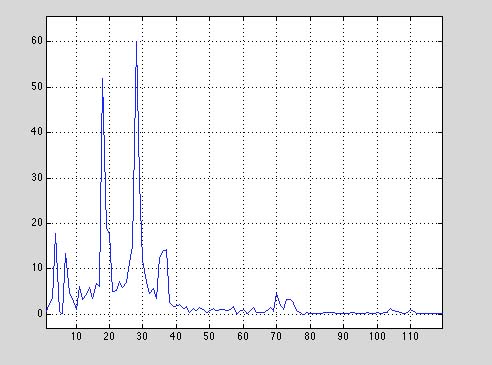Click the y-axis tick label 0
This screenshot has height=365, width=492.
tap(40, 314)
